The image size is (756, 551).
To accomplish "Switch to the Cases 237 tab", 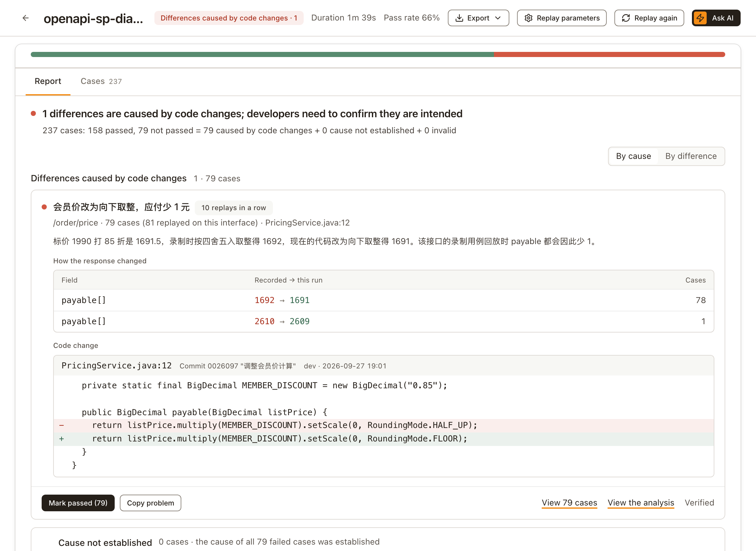I will pos(101,81).
